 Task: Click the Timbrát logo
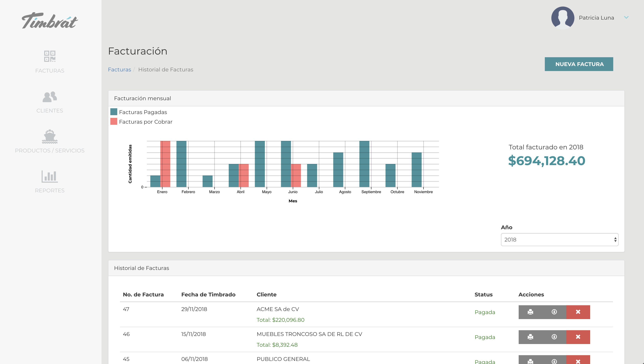coord(50,21)
